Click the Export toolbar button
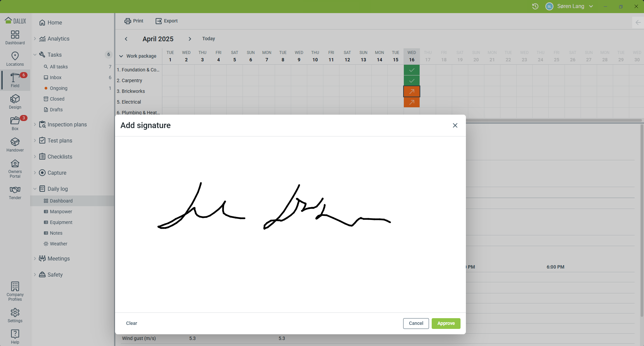The image size is (644, 346). coord(166,21)
